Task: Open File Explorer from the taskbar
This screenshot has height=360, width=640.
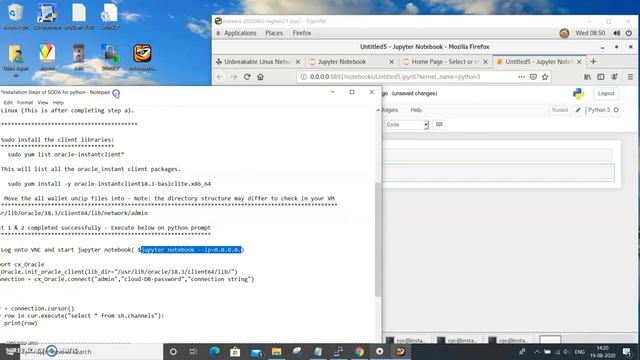Action: (277, 351)
